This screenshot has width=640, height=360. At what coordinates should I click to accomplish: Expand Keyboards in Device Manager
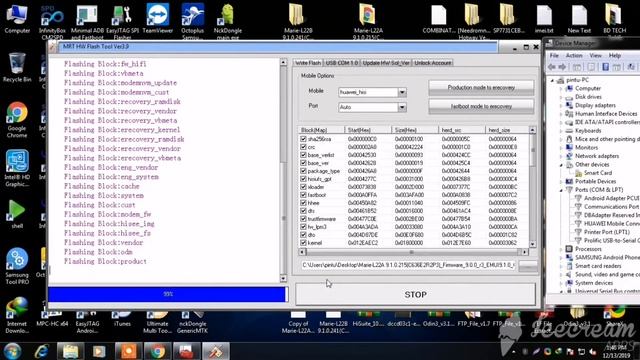562,131
